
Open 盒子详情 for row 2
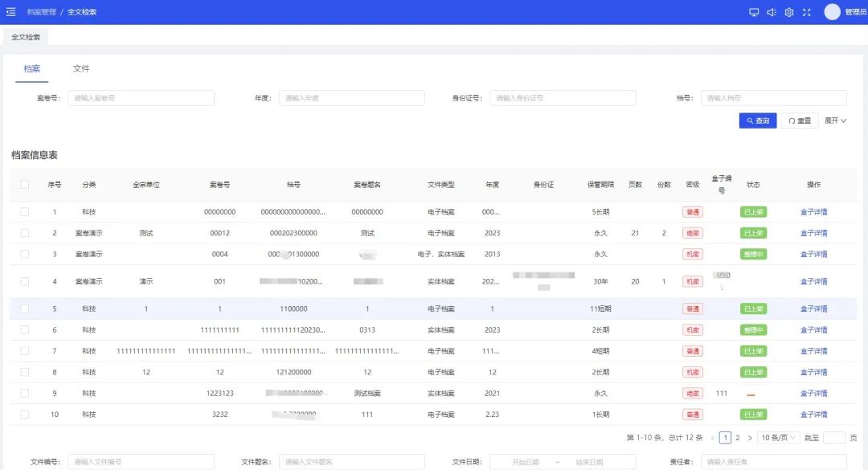click(x=813, y=233)
